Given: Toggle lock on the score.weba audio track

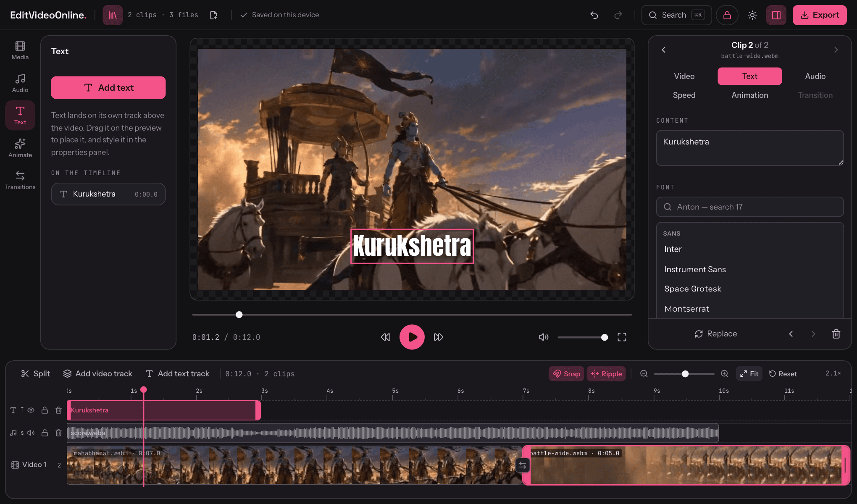Looking at the screenshot, I should 45,433.
